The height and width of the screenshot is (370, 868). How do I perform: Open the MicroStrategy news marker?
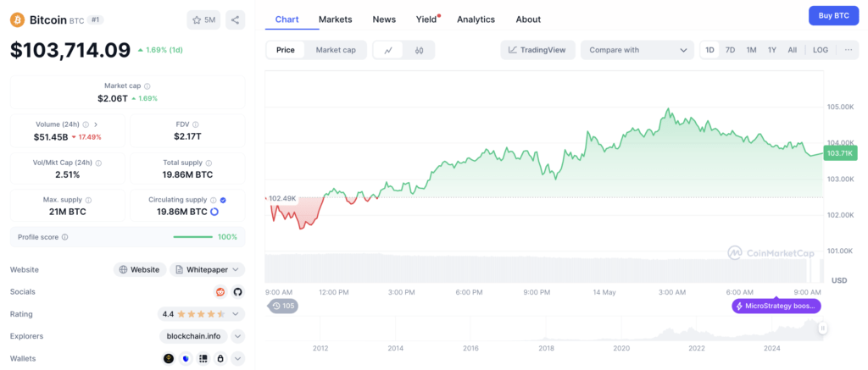776,306
